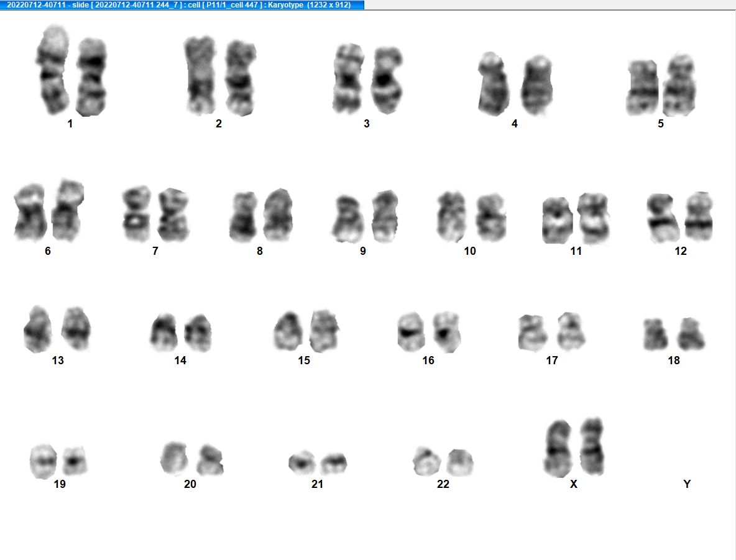
Task: Select the left chromosome 5 image
Action: click(642, 88)
